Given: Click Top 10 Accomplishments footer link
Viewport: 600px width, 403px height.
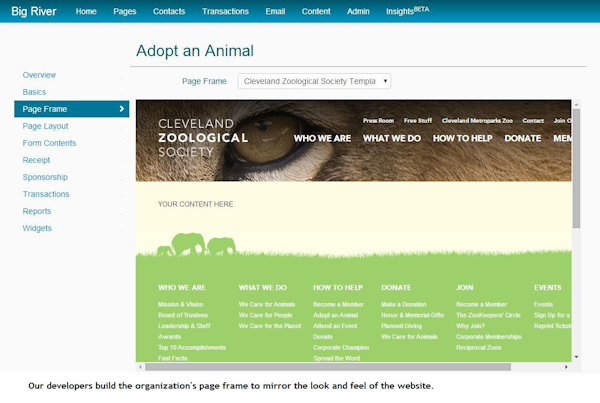Looking at the screenshot, I should point(192,348).
